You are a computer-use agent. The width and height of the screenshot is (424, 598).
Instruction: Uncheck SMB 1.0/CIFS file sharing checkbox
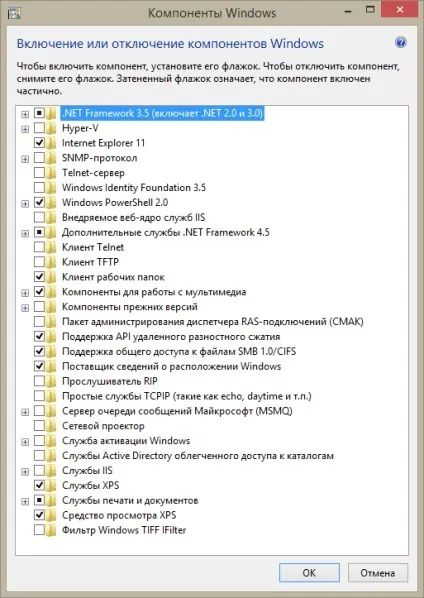(x=39, y=351)
